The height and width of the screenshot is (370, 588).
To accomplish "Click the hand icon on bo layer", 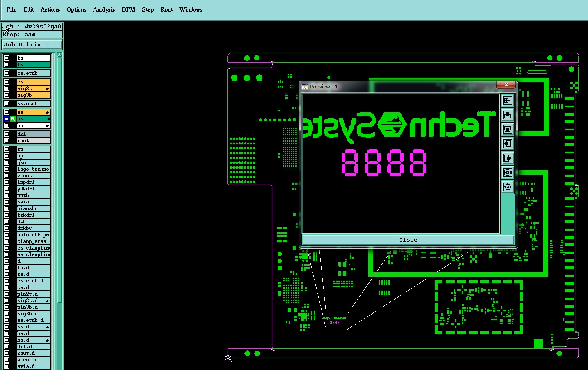I will (48, 125).
